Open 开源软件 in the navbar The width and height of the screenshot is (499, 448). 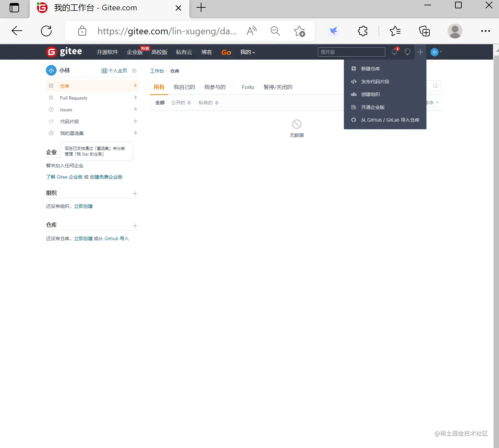coord(108,52)
